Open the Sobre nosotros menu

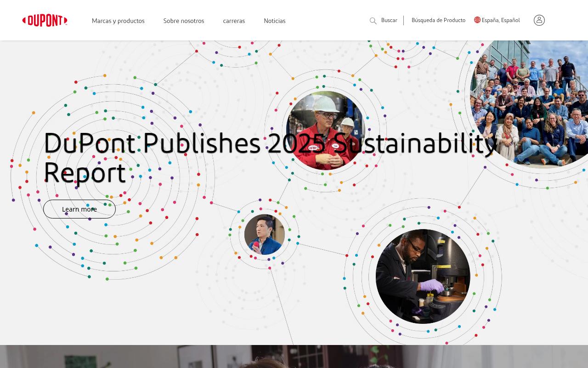point(184,21)
